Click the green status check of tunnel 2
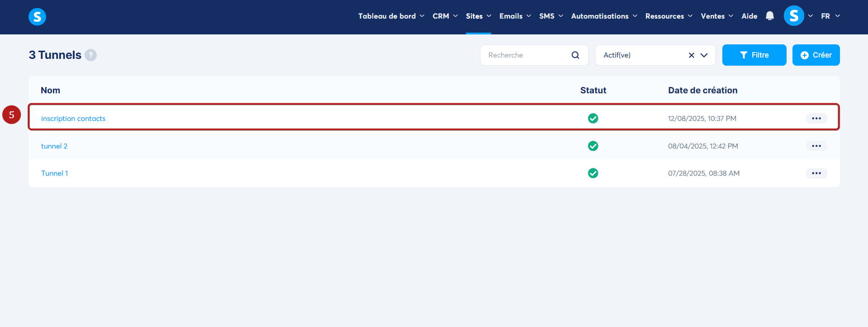Screen dimensions: 868x327 point(593,146)
